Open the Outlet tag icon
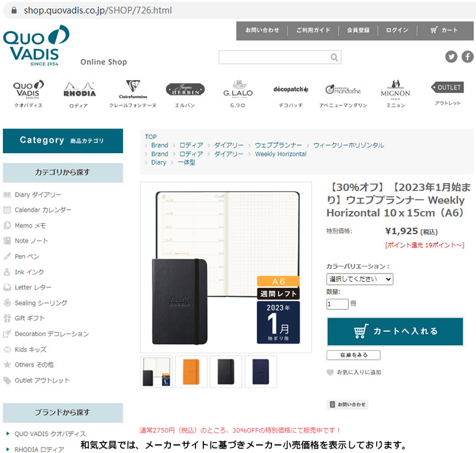 point(447,88)
